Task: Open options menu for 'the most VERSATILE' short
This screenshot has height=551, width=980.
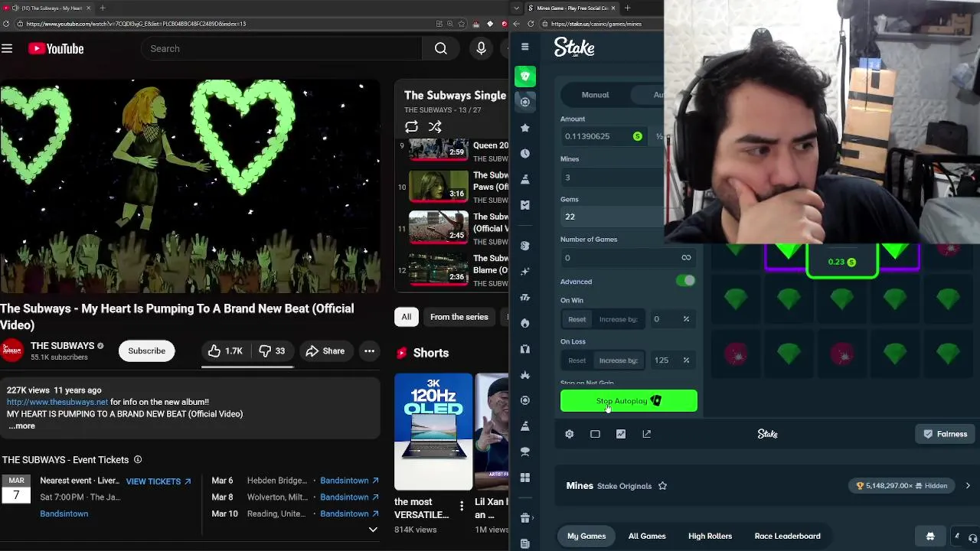Action: [x=462, y=506]
